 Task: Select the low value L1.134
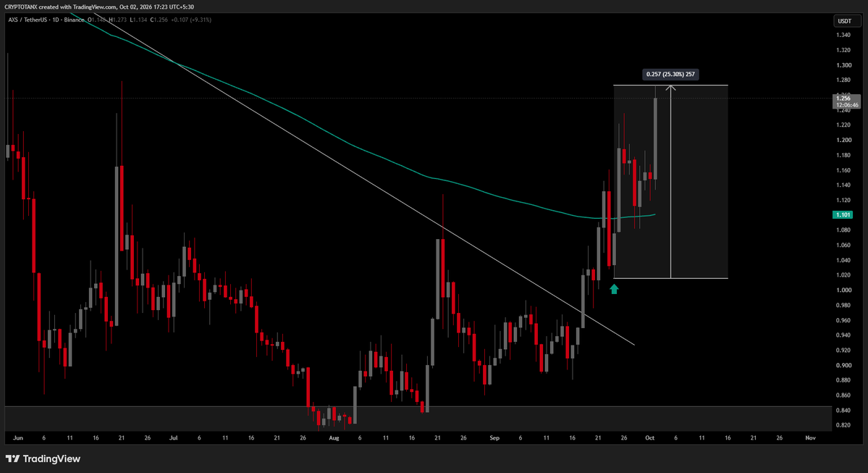pos(138,20)
